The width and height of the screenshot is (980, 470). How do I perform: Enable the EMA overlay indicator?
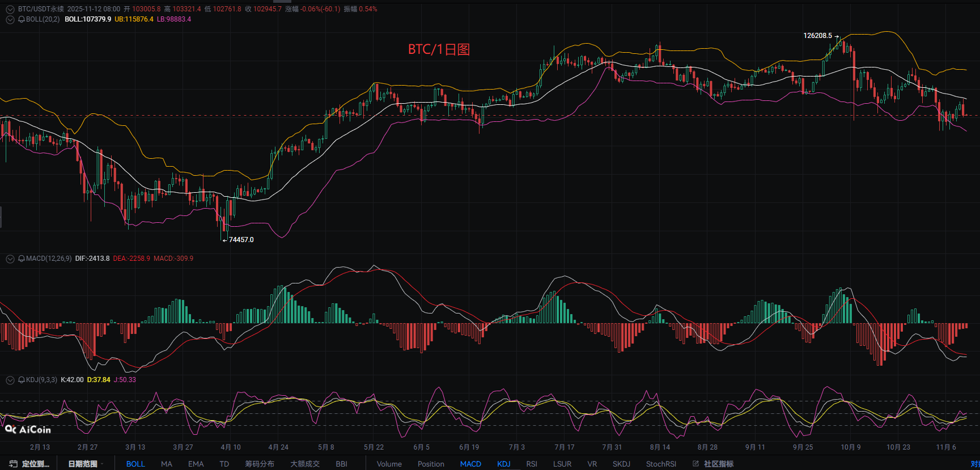(x=196, y=464)
